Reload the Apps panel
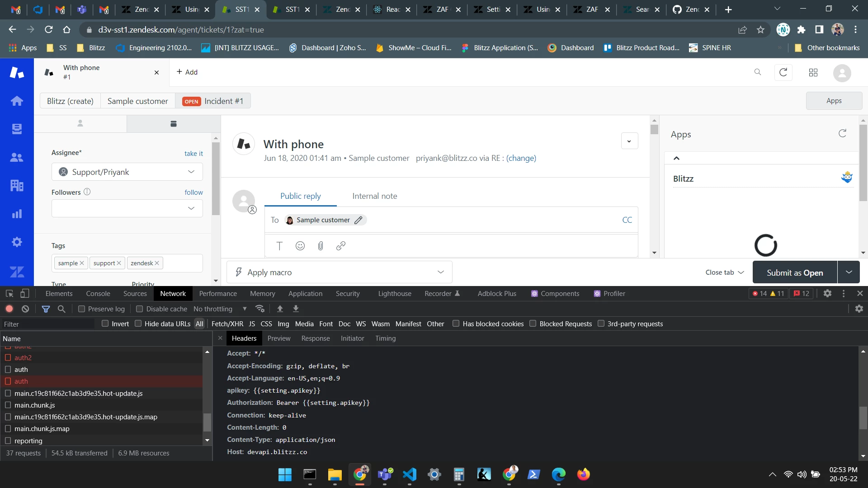 (842, 133)
